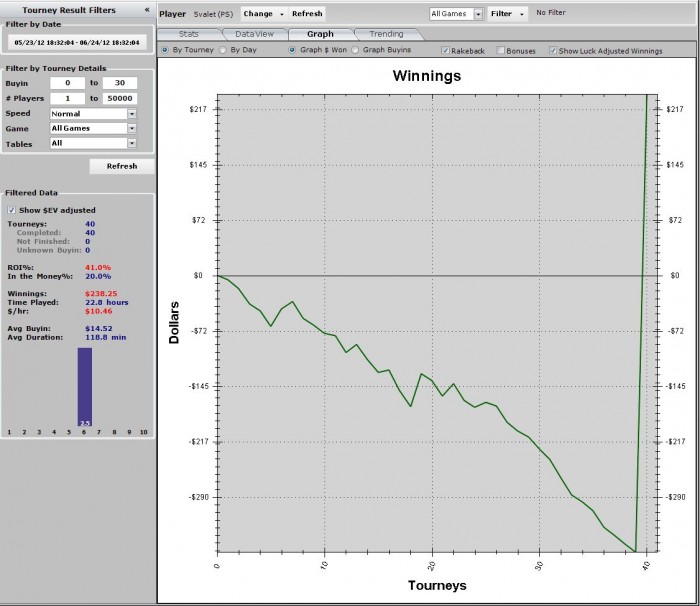Click the Avg Duration value 118.8 min

pos(106,337)
